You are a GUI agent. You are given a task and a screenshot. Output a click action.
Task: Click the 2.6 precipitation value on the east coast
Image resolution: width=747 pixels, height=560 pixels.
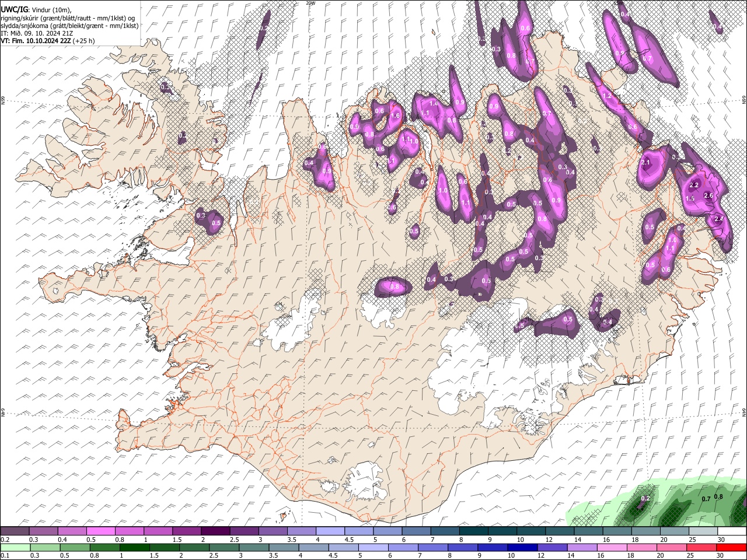tap(709, 195)
